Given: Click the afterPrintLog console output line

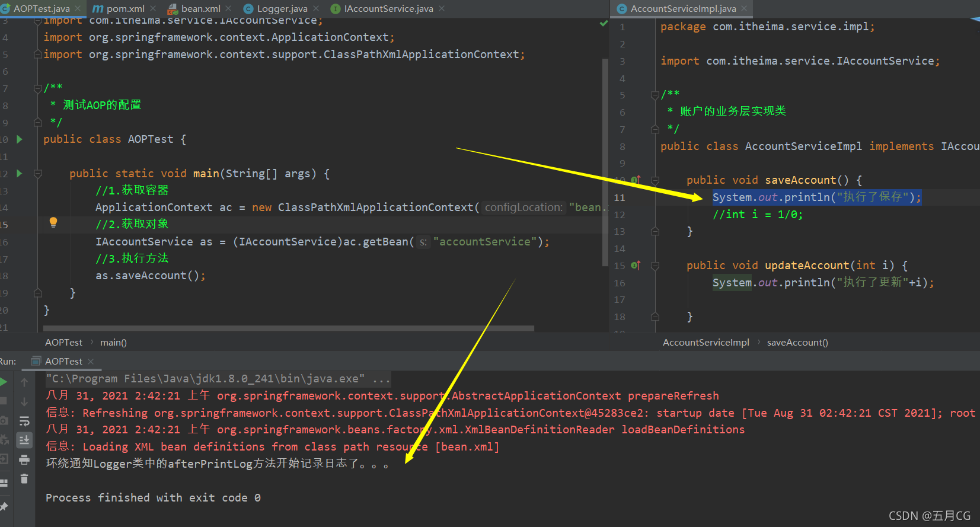Looking at the screenshot, I should 218,464.
